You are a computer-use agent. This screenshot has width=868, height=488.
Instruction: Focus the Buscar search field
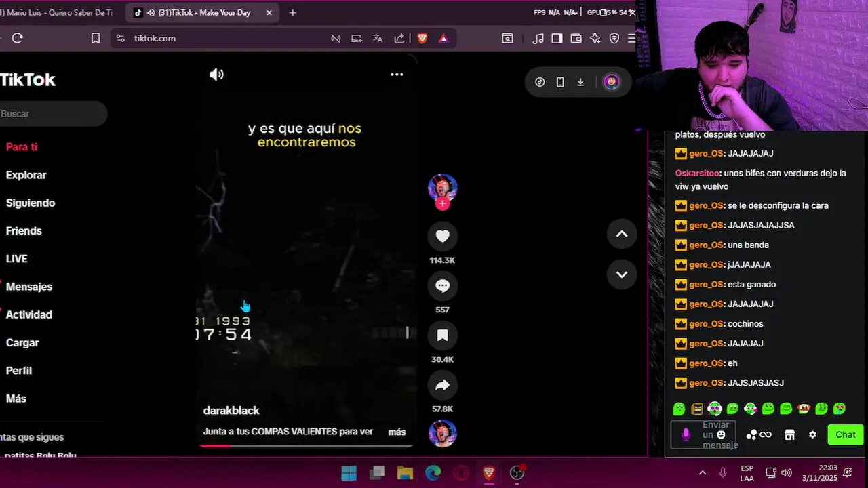[x=53, y=114]
